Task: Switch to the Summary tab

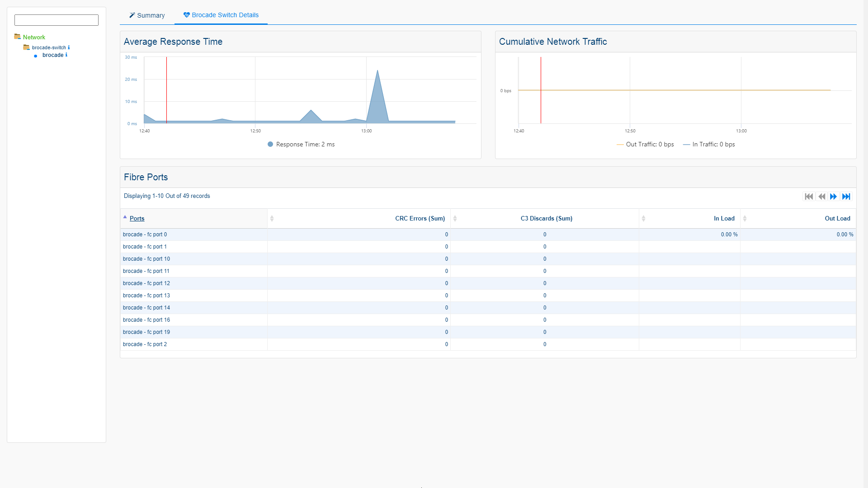Action: [147, 15]
